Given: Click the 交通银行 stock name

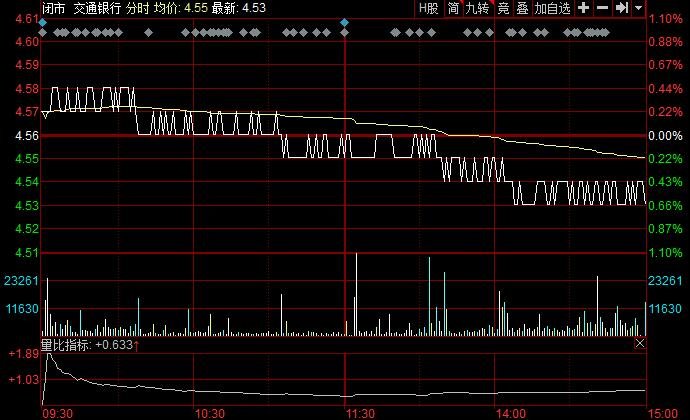Looking at the screenshot, I should (97, 8).
